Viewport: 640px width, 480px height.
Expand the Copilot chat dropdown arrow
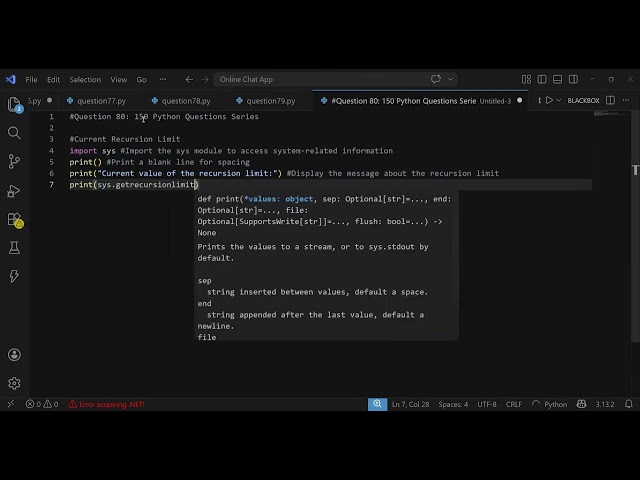coord(450,79)
